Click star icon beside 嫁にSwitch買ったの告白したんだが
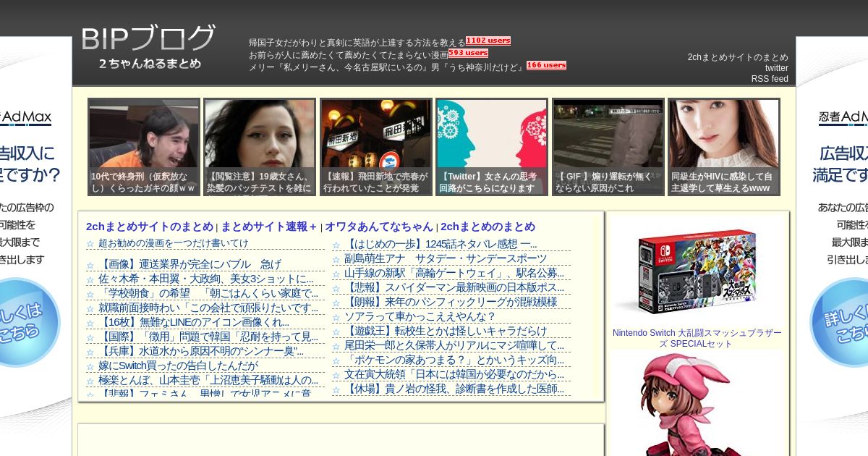868x456 pixels. pyautogui.click(x=90, y=367)
